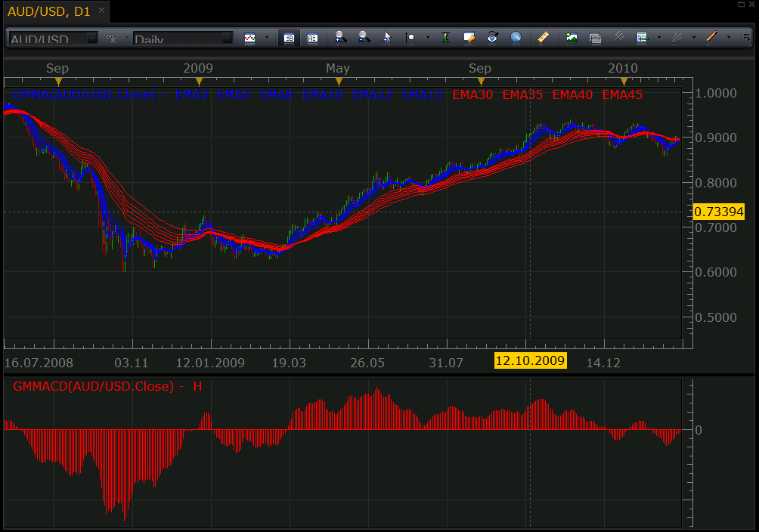Click the zoom in magnifier icon
Viewport: 759px width, 532px height.
click(x=340, y=37)
